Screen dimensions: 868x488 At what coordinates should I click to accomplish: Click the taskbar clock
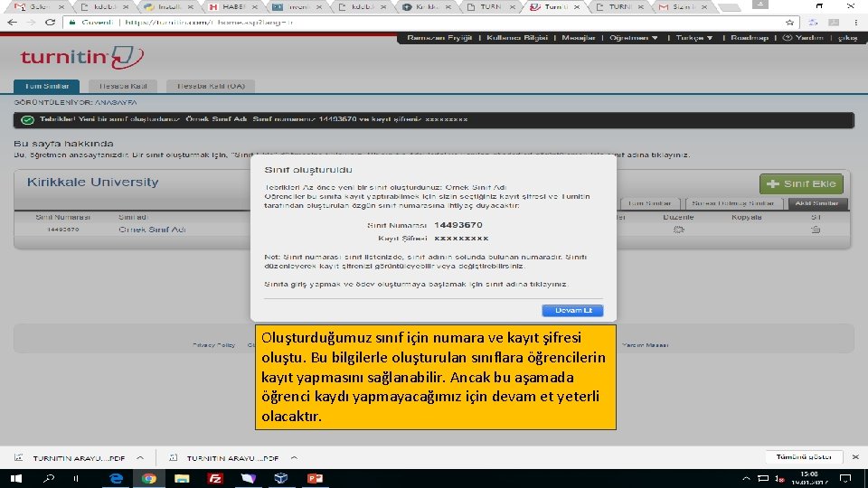point(809,479)
